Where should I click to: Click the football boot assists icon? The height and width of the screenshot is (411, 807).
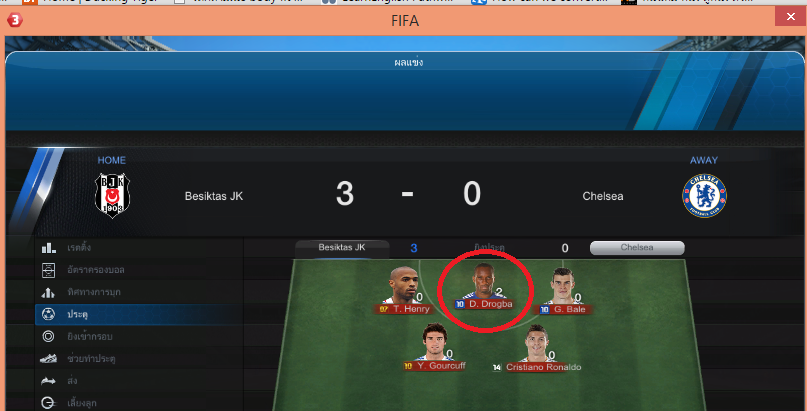click(x=48, y=359)
